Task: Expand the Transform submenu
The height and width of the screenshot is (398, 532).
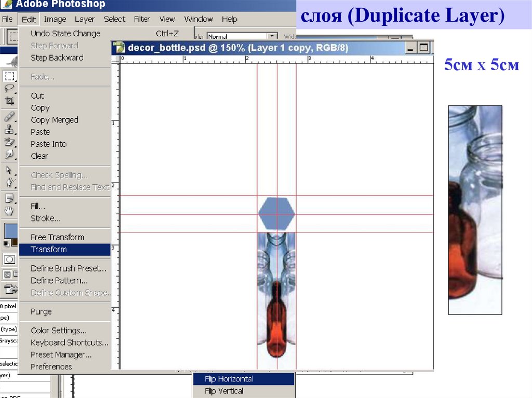Action: [65, 250]
